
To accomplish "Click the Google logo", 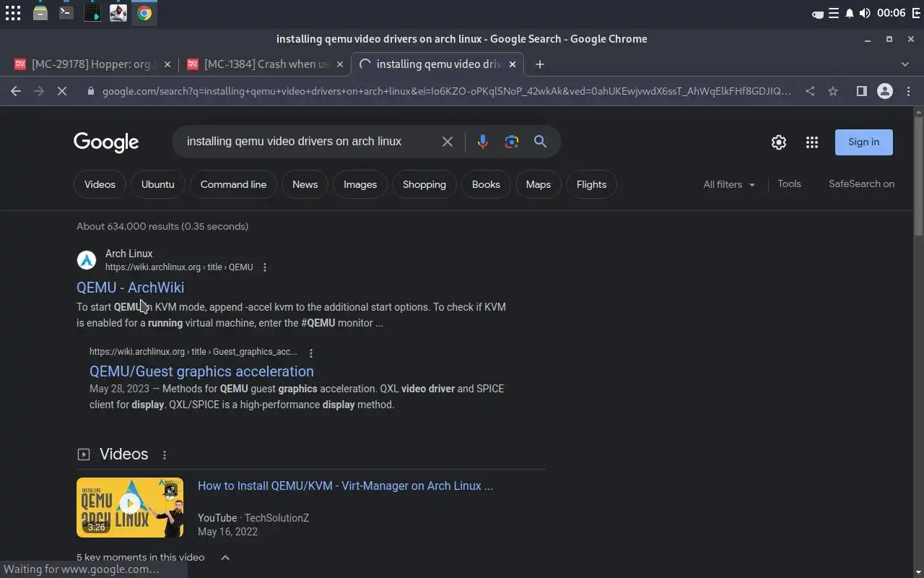I will [x=106, y=142].
